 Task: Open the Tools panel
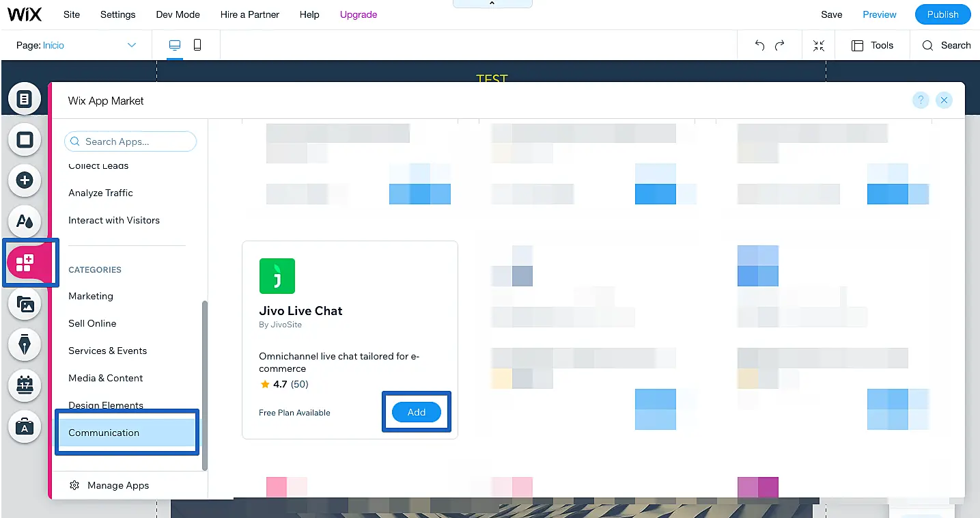pyautogui.click(x=872, y=45)
